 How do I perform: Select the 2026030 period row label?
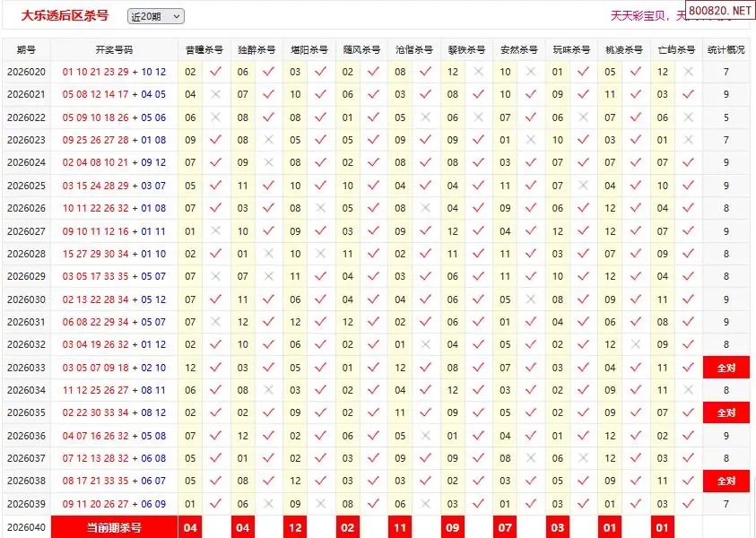[x=26, y=299]
